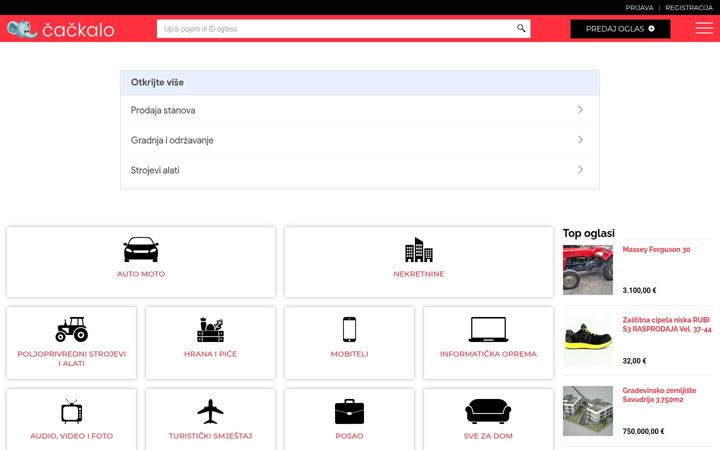This screenshot has width=720, height=450.
Task: Click the plus icon in Predaj oglas
Action: pyautogui.click(x=651, y=28)
